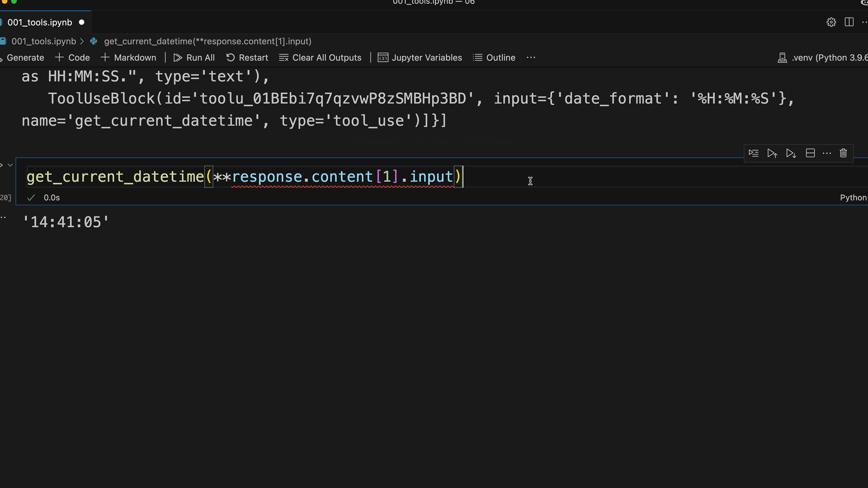Viewport: 868px width, 488px height.
Task: Clear All Outputs of the notebook
Action: click(x=320, y=57)
